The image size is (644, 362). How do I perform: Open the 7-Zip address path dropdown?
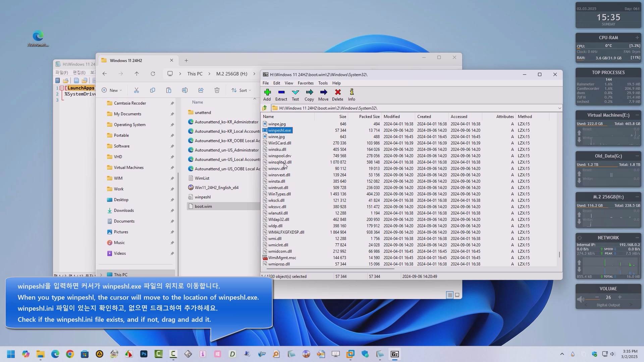559,108
